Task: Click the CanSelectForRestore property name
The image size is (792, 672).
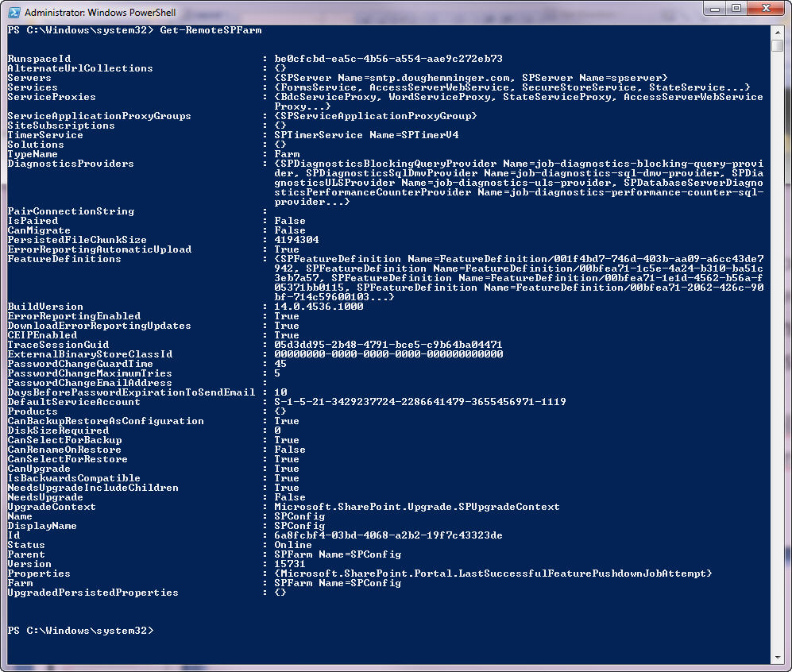Action: (68, 459)
